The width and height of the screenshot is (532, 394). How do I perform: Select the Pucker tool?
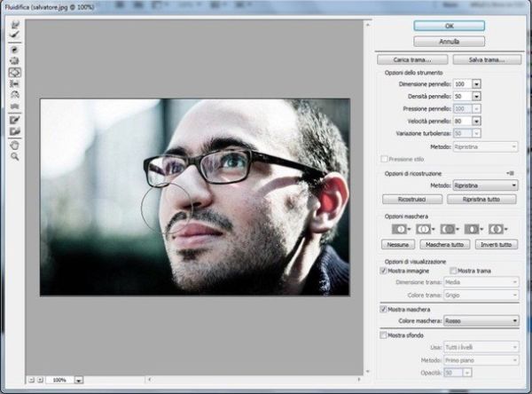point(15,60)
